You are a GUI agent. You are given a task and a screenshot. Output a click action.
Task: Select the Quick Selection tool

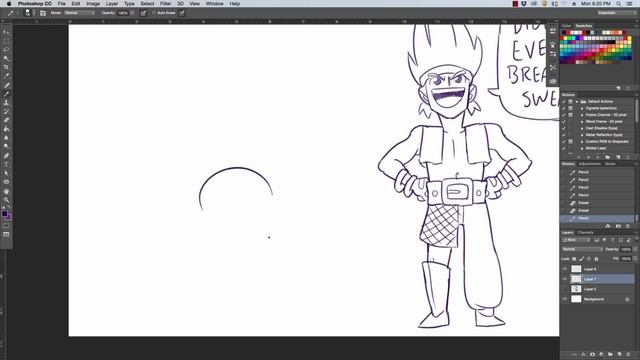click(6, 58)
